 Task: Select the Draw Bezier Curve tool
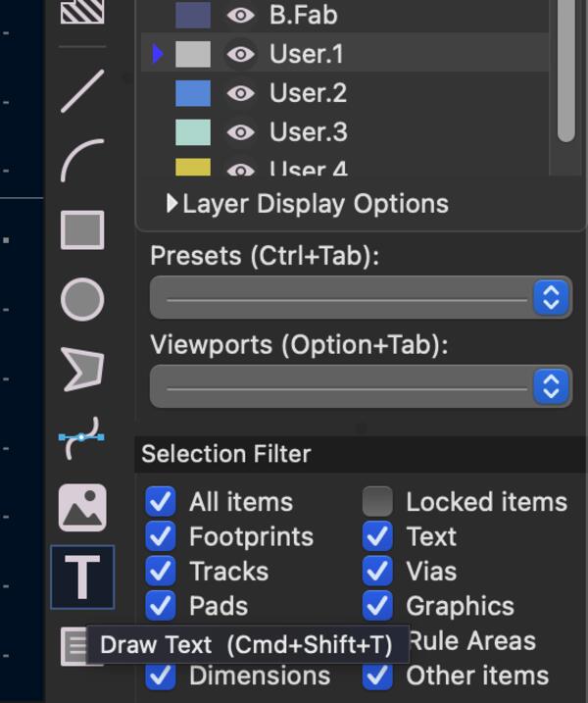pyautogui.click(x=82, y=437)
